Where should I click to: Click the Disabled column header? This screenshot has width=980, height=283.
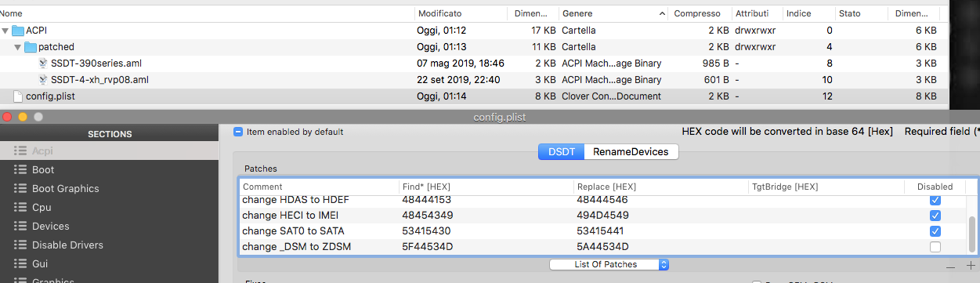[935, 187]
